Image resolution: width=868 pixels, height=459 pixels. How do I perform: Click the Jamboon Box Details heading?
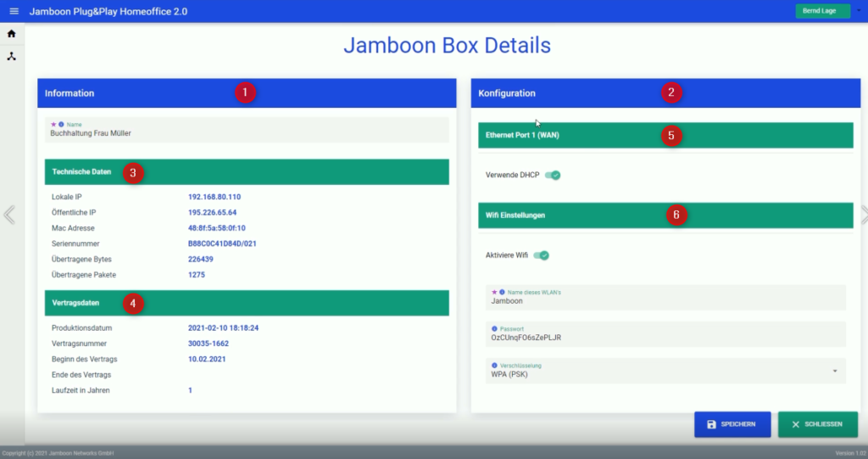tap(448, 46)
